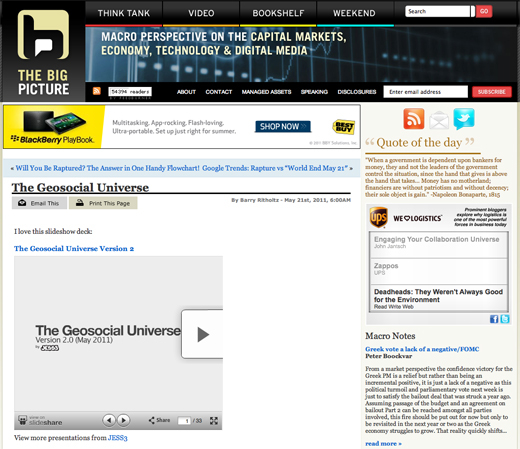Click the orange RSS icon beside the reader count
520x449 pixels.
[x=97, y=91]
